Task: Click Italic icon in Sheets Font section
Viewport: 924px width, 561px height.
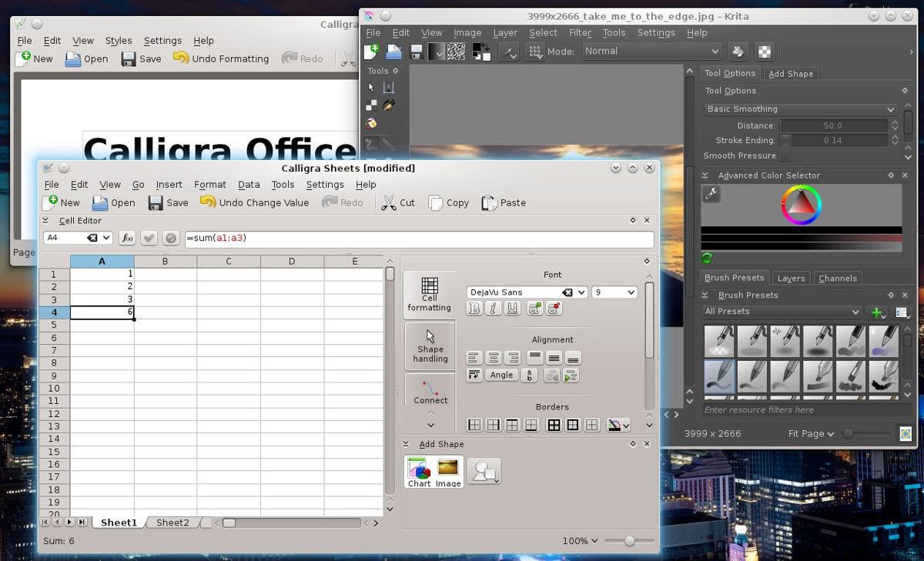Action: coord(494,309)
